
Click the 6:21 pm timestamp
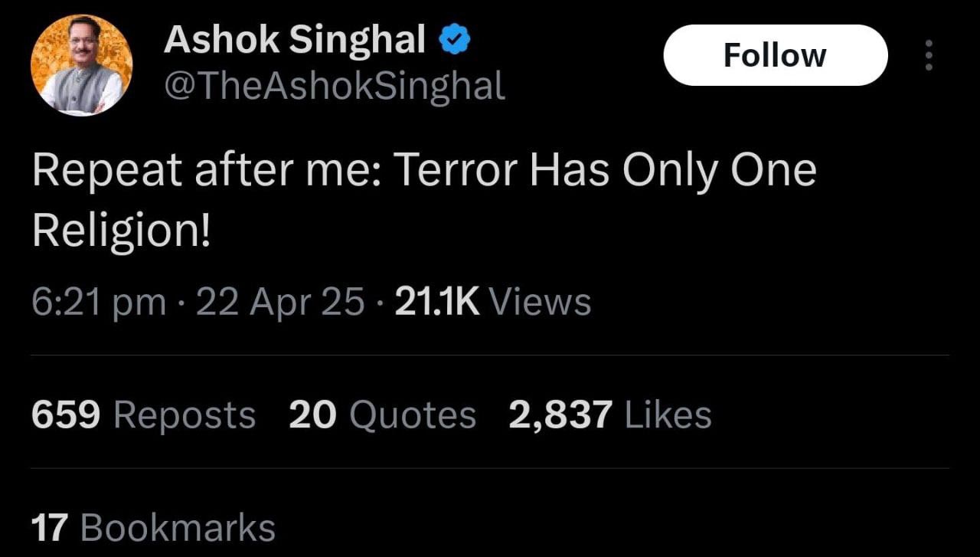[99, 302]
